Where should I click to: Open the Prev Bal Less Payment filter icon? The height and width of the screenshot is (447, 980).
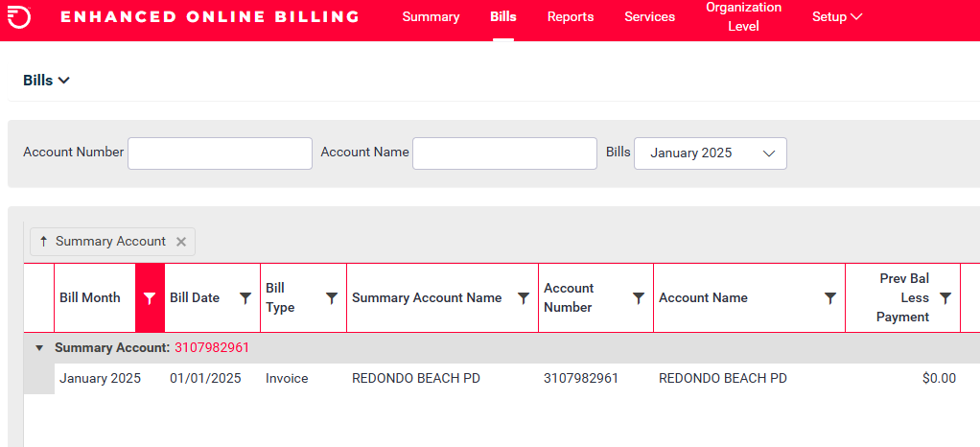pyautogui.click(x=945, y=298)
